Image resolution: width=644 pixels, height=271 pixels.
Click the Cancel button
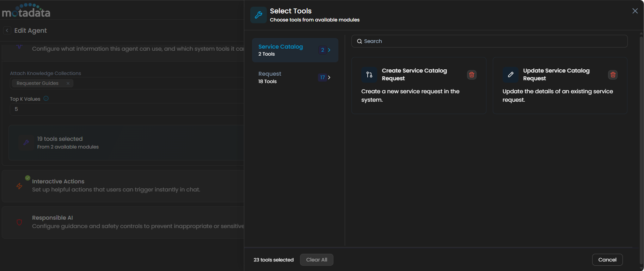[607, 260]
